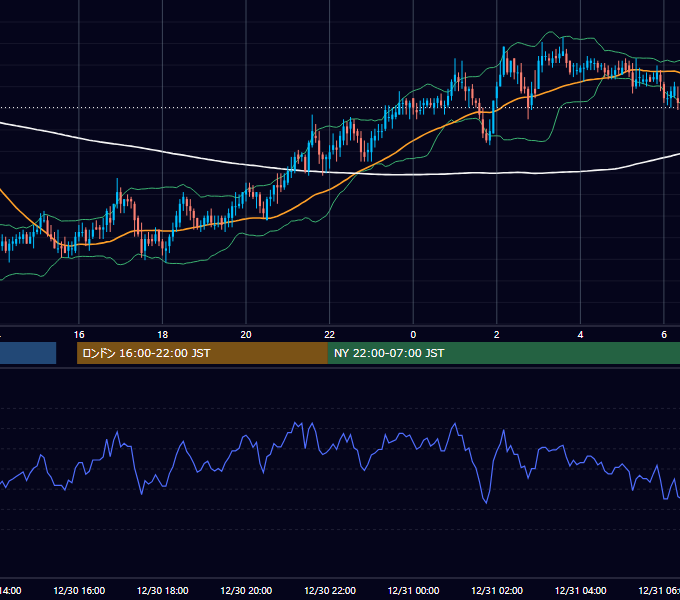This screenshot has height=600, width=680.
Task: Click the 22 hour label on the price chart axis
Action: [x=330, y=335]
